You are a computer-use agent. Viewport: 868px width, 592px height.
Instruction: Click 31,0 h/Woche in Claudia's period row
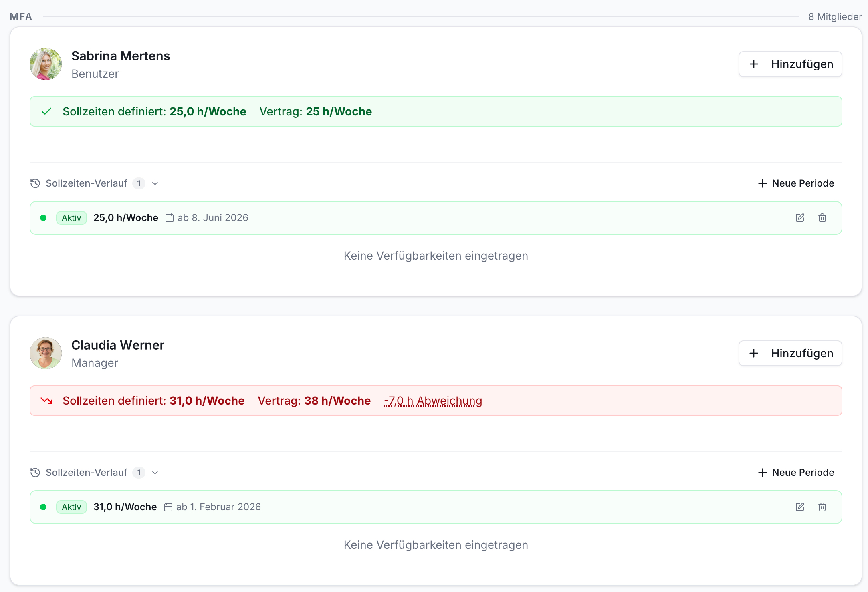pos(125,507)
